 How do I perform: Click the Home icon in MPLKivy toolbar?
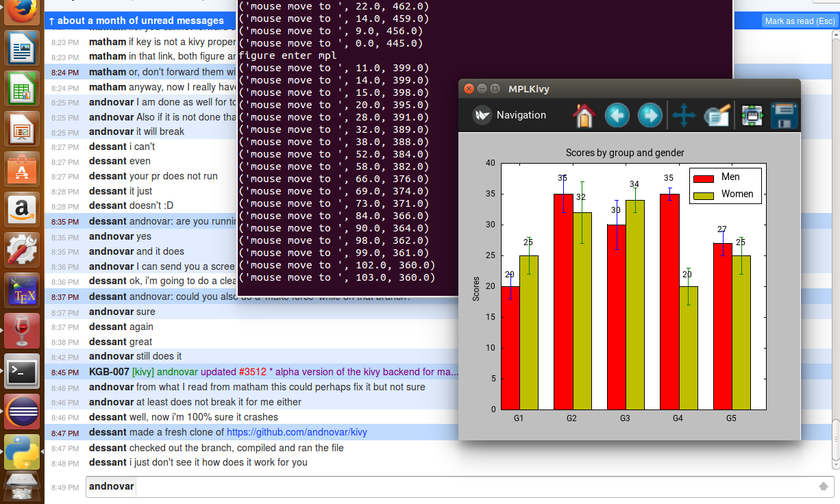coord(584,115)
